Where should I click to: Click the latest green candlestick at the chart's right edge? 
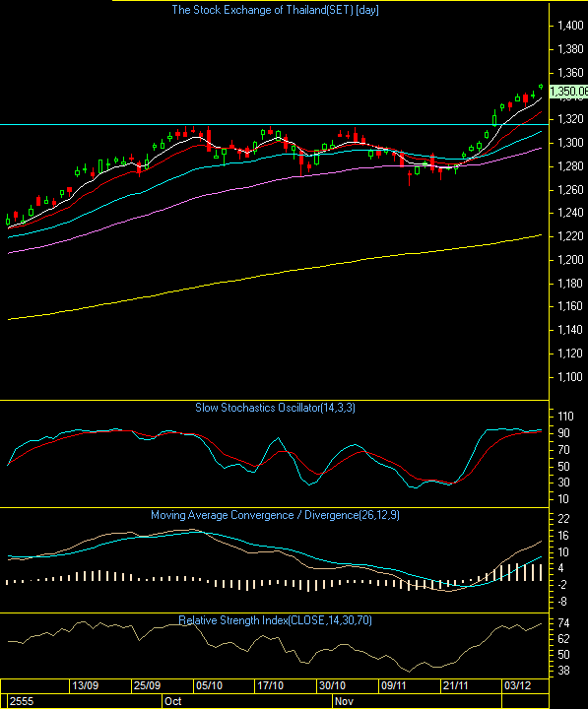click(x=541, y=87)
